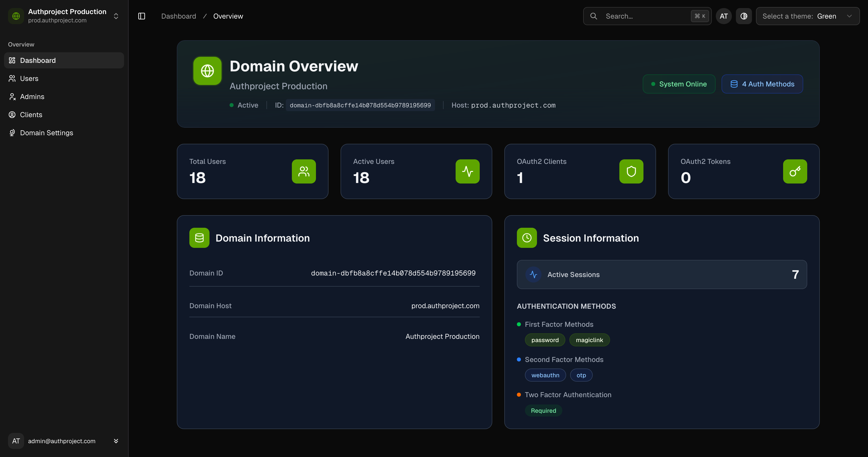Image resolution: width=868 pixels, height=457 pixels.
Task: Open Domain Settings in the sidebar
Action: (x=64, y=133)
